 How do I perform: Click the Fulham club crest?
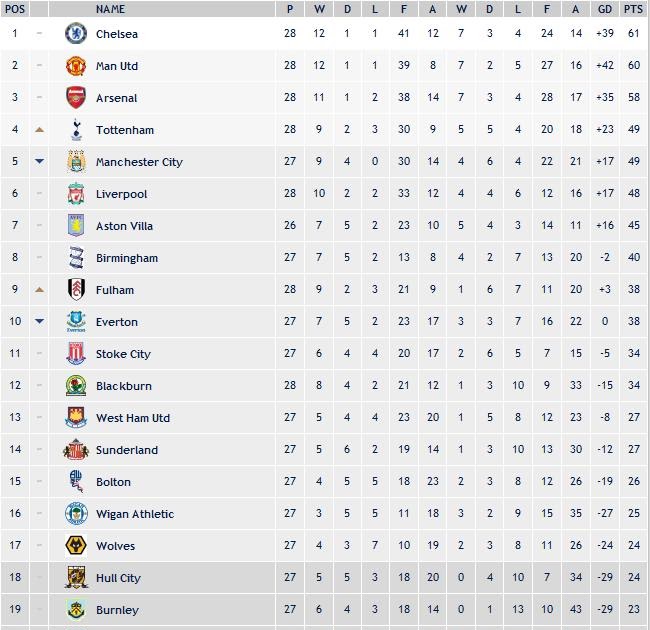76,289
